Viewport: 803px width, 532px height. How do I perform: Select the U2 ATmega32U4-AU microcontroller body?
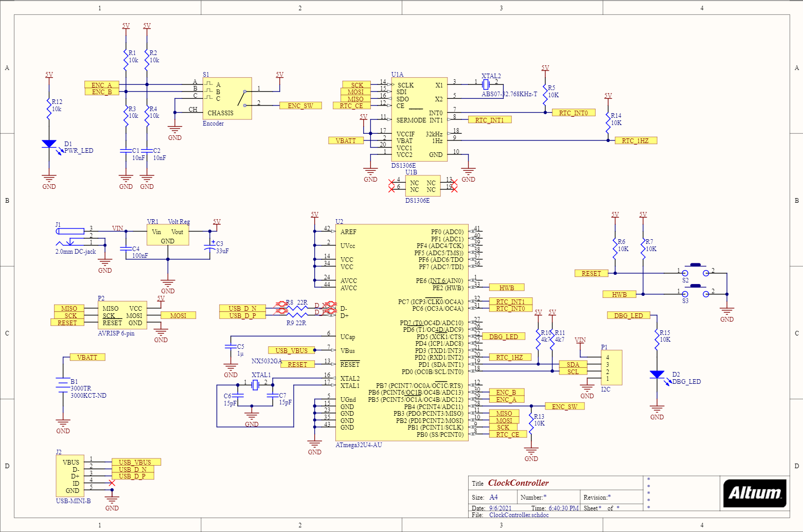402,332
